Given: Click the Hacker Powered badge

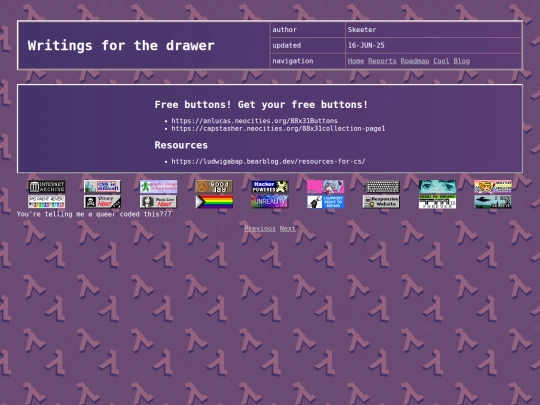Looking at the screenshot, I should coord(270,187).
